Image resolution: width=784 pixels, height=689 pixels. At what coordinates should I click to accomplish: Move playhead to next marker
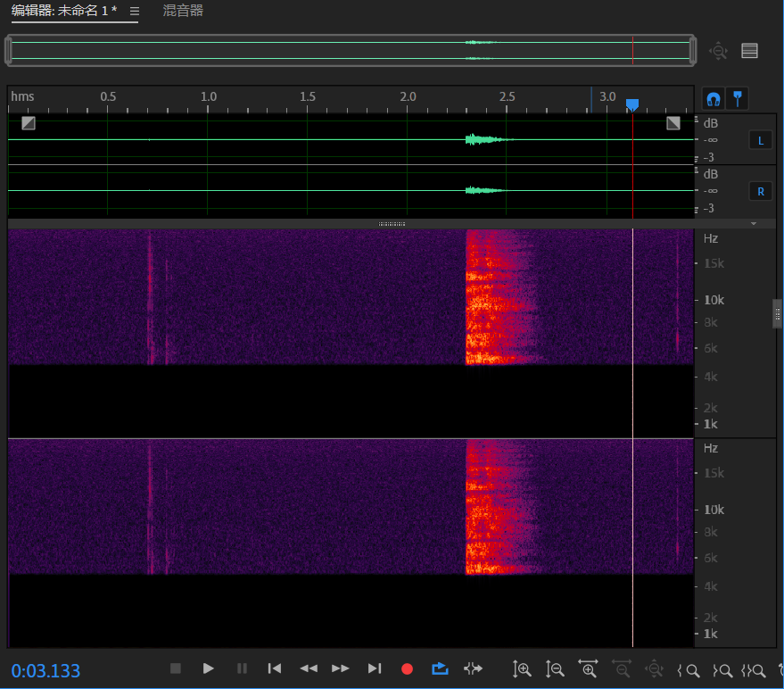pyautogui.click(x=375, y=668)
